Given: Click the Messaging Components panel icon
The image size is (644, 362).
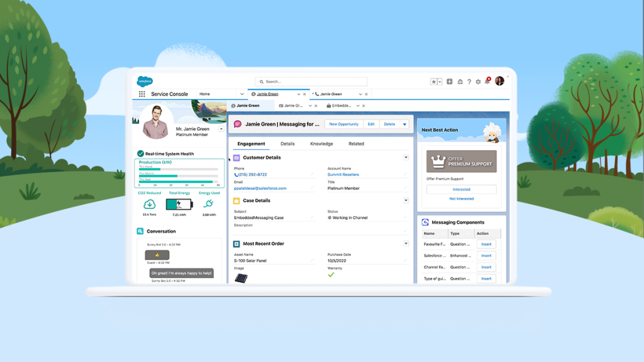Looking at the screenshot, I should 426,222.
